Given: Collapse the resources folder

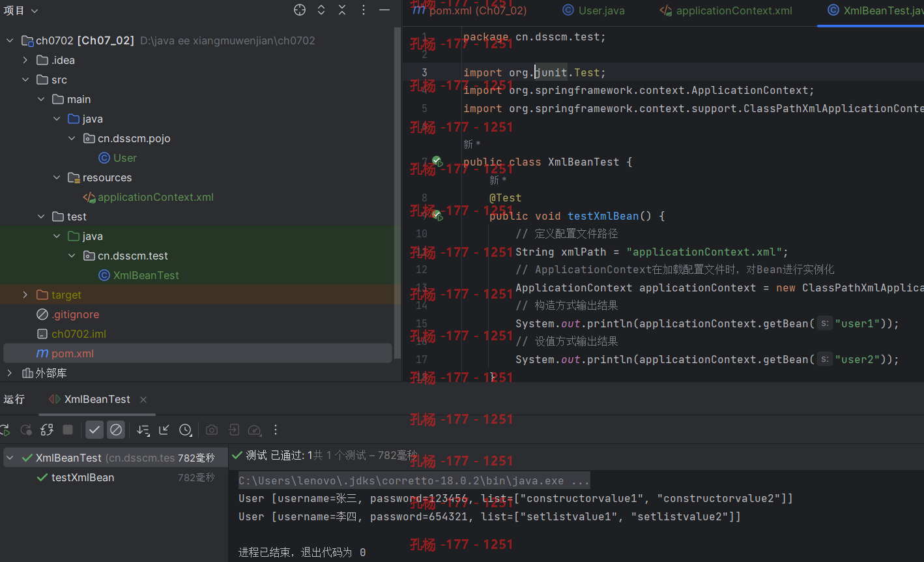Looking at the screenshot, I should click(x=57, y=177).
